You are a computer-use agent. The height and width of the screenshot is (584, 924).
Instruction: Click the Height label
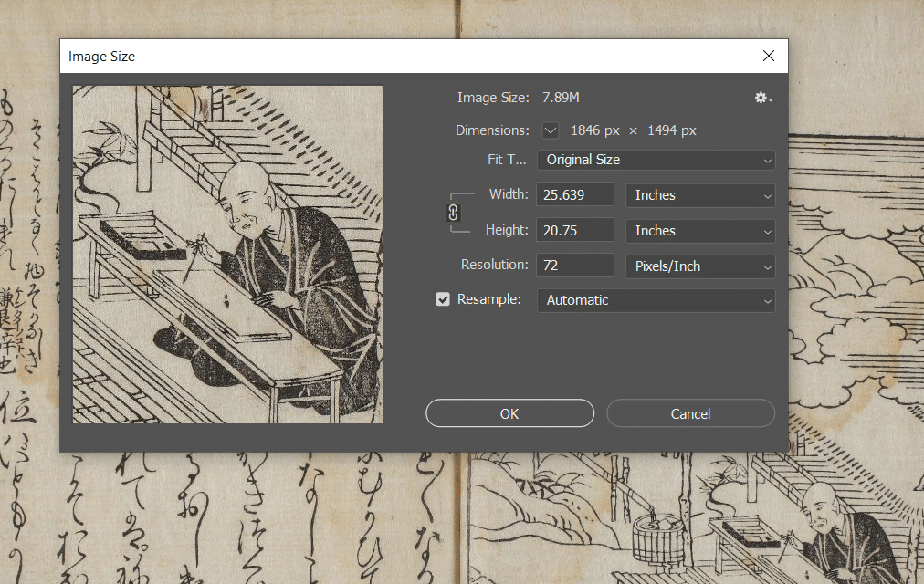pyautogui.click(x=507, y=230)
